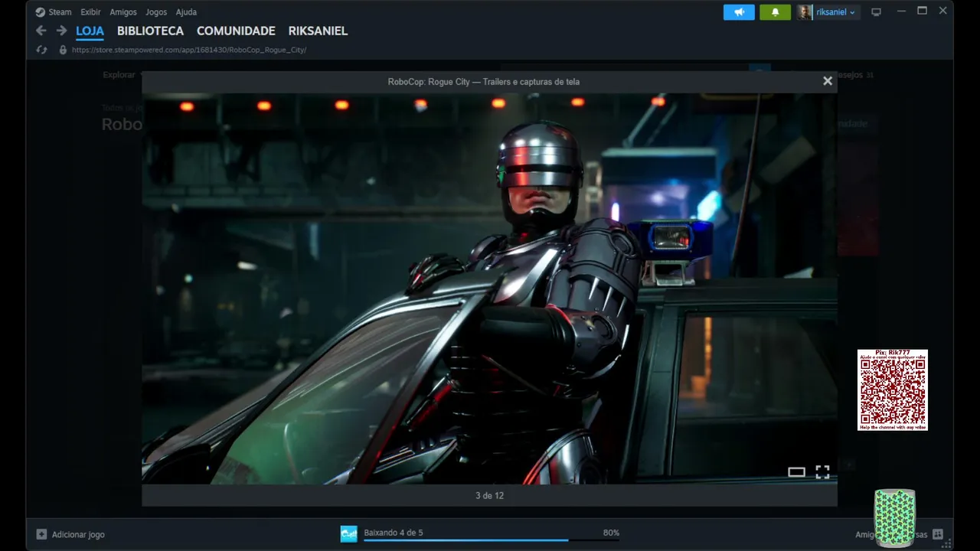This screenshot has height=551, width=980.
Task: Close the screenshot viewer overlay
Action: (828, 81)
